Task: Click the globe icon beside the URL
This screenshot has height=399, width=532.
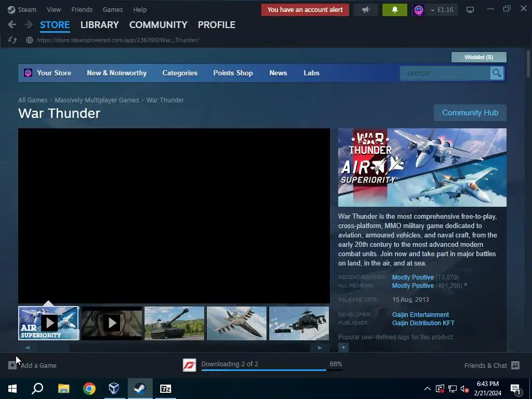Action: (30, 40)
